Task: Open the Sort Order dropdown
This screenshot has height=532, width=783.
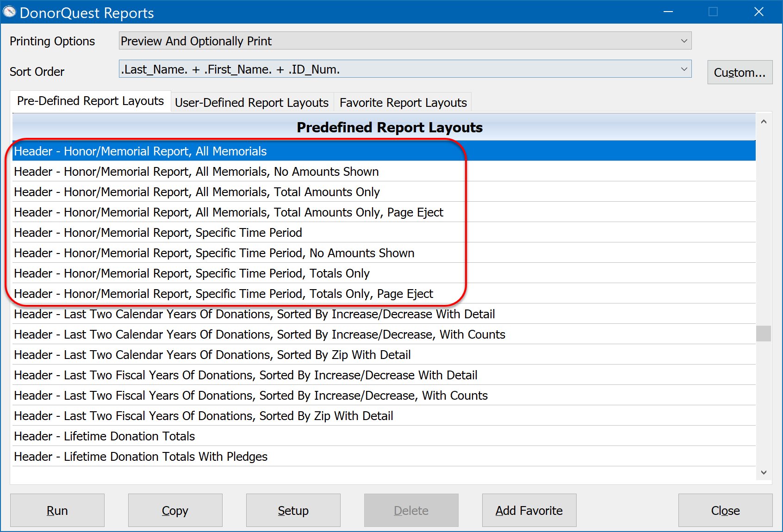Action: pos(405,69)
